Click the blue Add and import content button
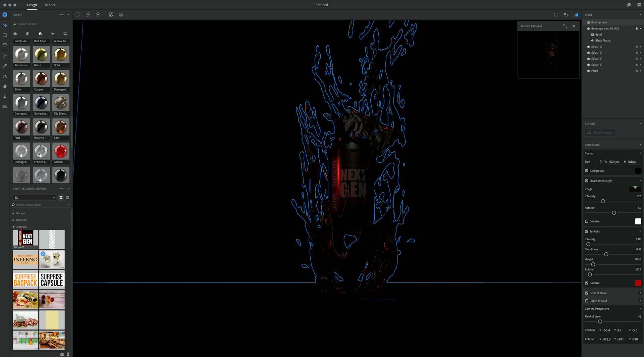Image resolution: width=644 pixels, height=357 pixels. pyautogui.click(x=5, y=15)
